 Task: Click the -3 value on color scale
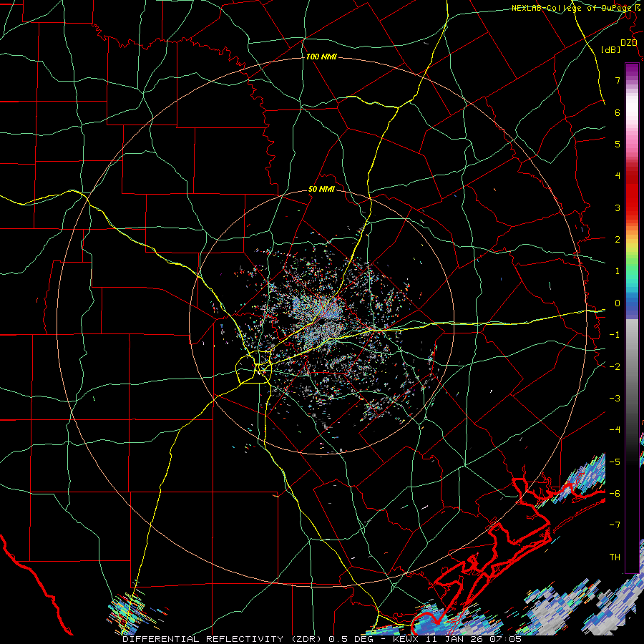pos(615,399)
